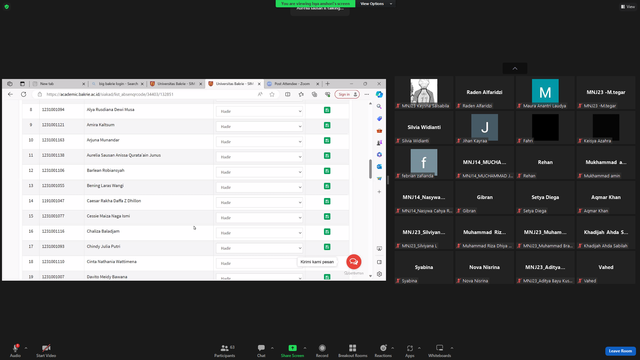Click the webpage vertical scrollbar thumb

[x=370, y=169]
